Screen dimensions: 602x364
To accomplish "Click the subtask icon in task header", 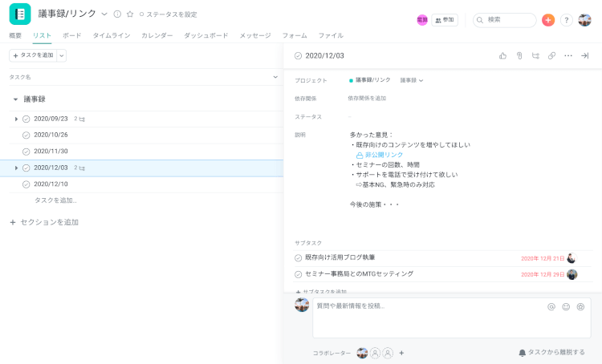I will click(535, 55).
